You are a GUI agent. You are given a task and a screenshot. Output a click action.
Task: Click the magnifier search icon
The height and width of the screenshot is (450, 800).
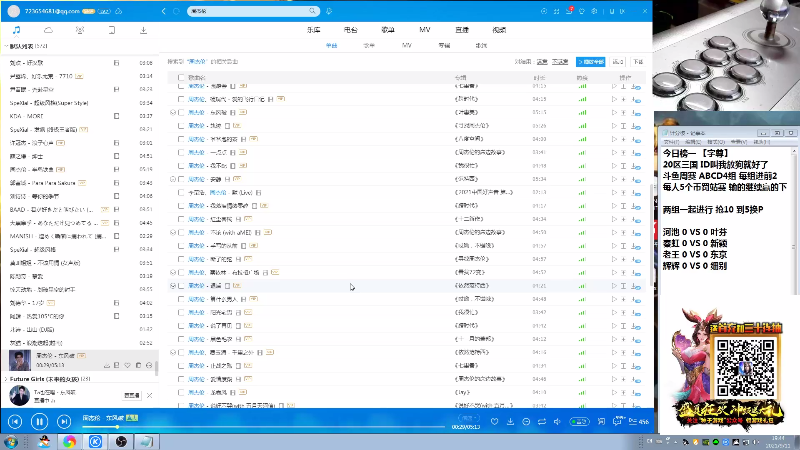[x=312, y=11]
